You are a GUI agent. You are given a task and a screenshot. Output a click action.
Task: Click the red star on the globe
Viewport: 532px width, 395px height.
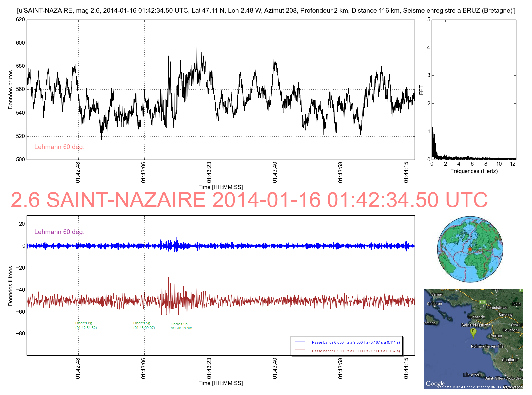[x=470, y=249]
